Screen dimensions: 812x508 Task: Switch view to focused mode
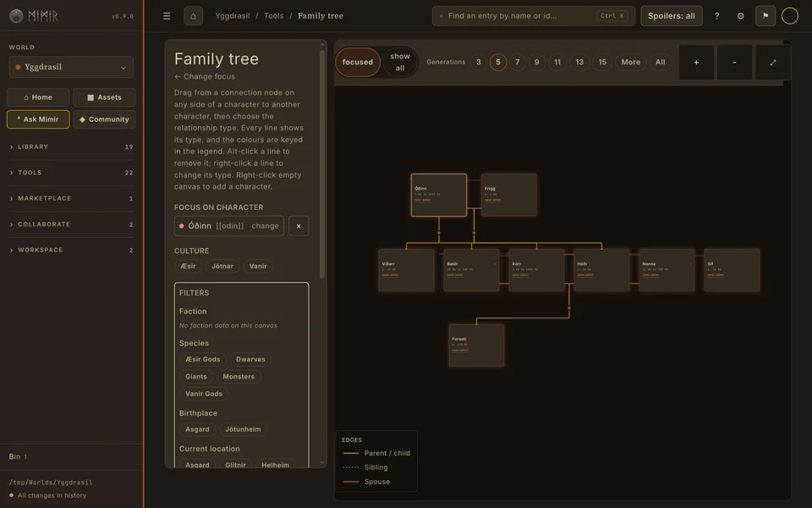(x=357, y=62)
